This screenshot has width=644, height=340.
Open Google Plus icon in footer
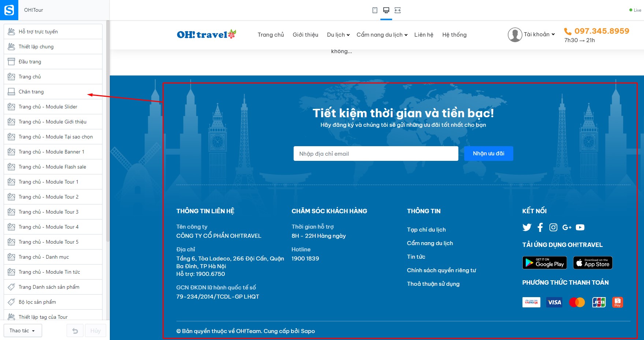pos(567,228)
